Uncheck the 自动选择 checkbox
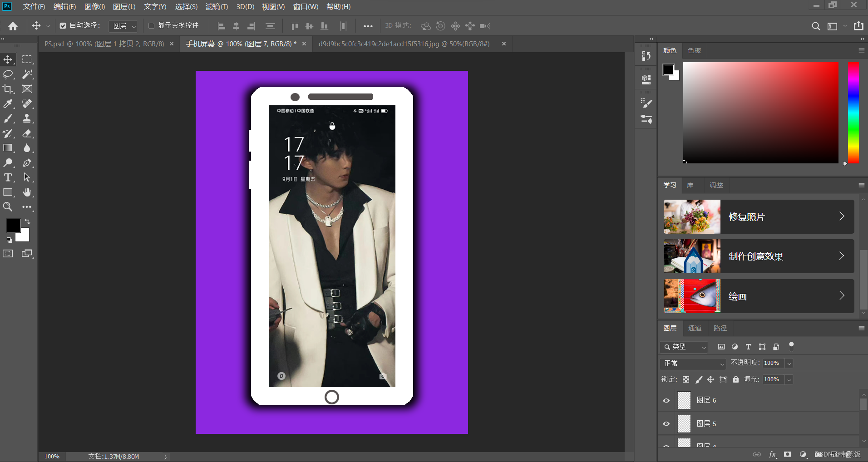 pos(63,26)
